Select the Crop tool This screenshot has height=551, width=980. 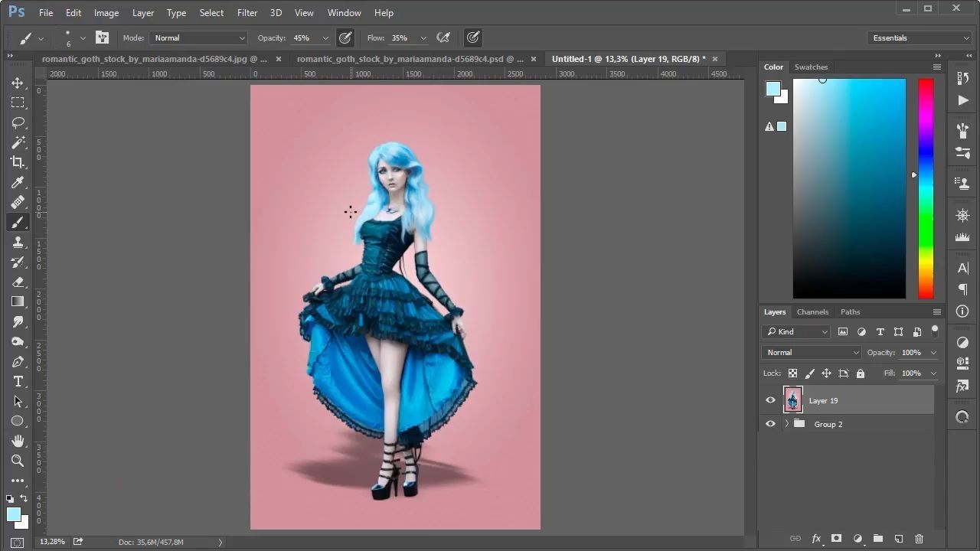tap(18, 162)
